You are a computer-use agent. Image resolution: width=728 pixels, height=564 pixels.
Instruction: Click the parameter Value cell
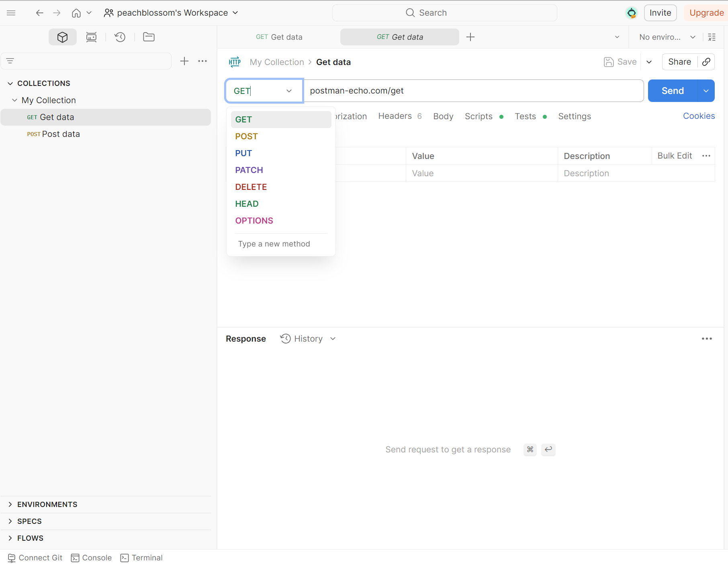[x=482, y=173]
